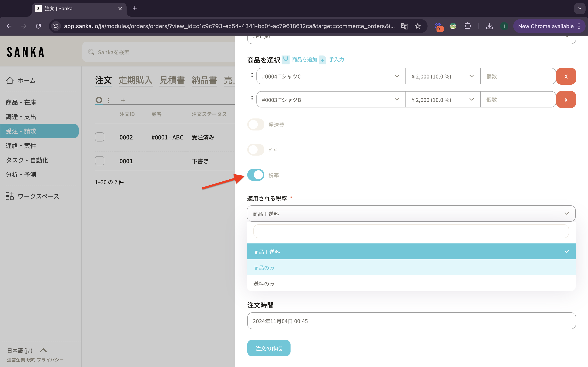Viewport: 588px width, 367px height.
Task: Enable the 発送費 shipping fee toggle
Action: point(256,125)
